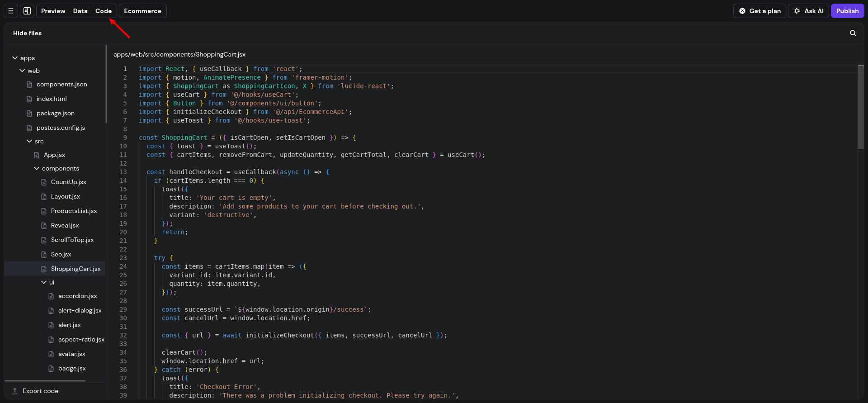Click the search icon in the code panel
This screenshot has height=403, width=868.
(853, 33)
